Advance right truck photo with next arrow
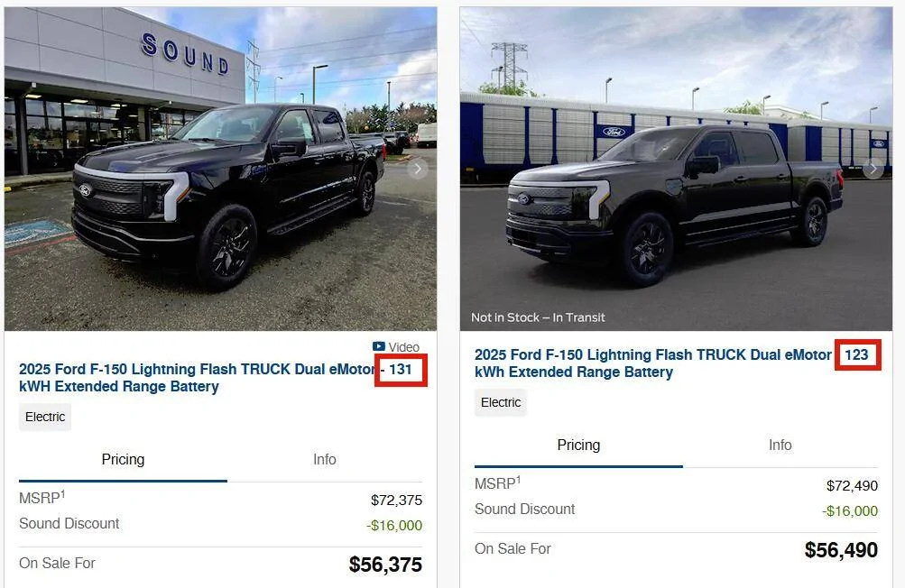The image size is (905, 588). pyautogui.click(x=873, y=169)
